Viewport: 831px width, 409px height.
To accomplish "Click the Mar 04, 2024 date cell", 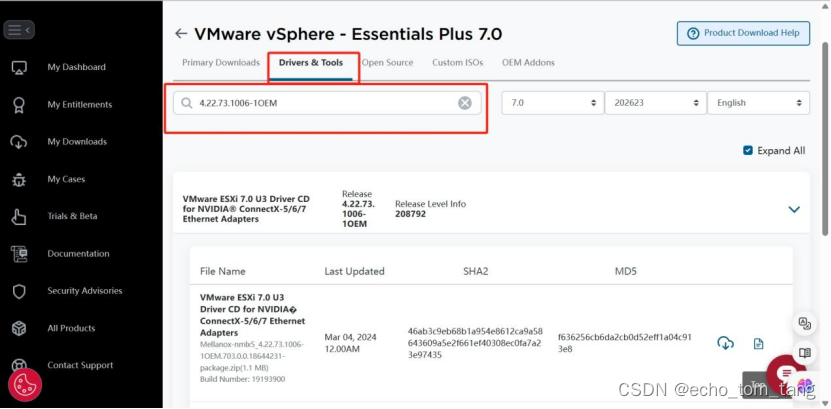I will (351, 343).
